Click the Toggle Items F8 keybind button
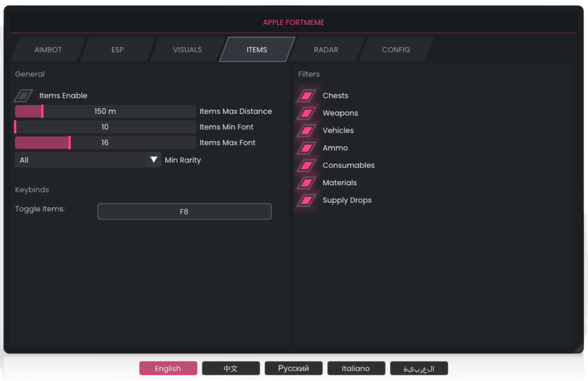 tap(184, 212)
